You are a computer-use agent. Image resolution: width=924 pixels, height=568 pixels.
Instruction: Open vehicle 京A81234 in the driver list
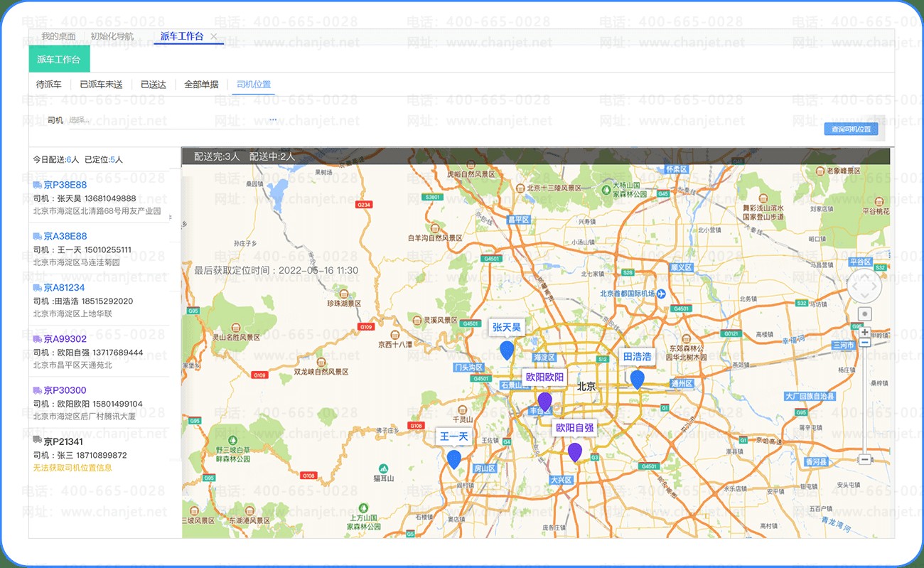(64, 288)
